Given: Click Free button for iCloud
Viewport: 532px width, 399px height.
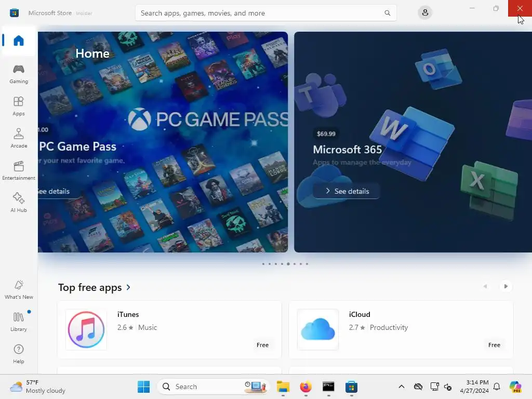Looking at the screenshot, I should pos(494,345).
